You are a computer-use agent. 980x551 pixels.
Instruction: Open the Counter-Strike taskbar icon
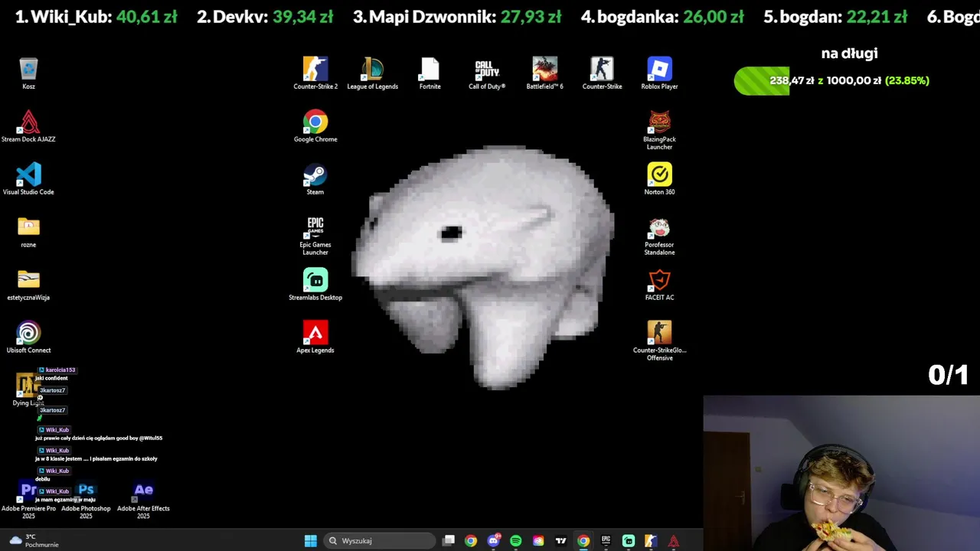pos(651,541)
